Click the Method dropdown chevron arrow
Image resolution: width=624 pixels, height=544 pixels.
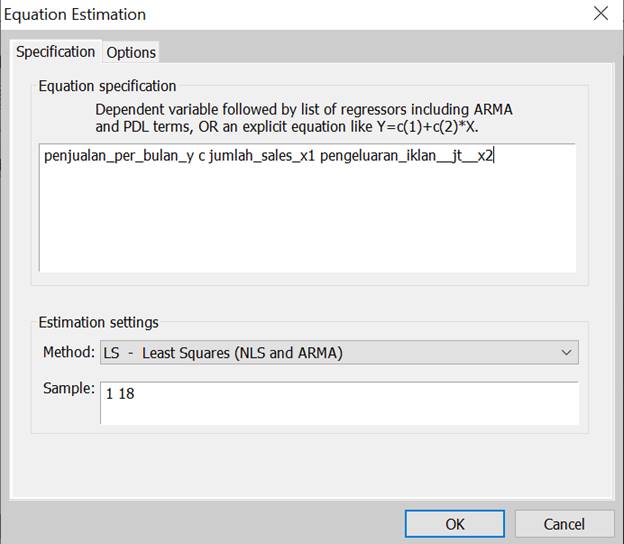[x=567, y=352]
